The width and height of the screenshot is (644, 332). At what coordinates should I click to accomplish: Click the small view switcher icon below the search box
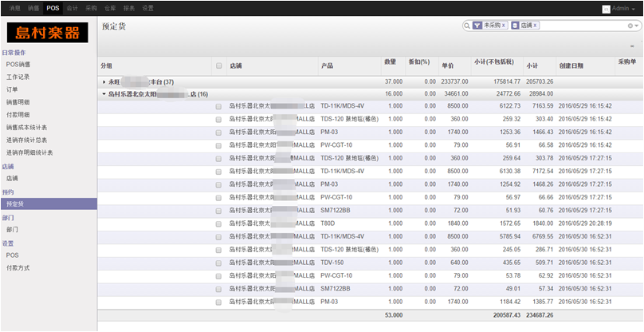(632, 46)
